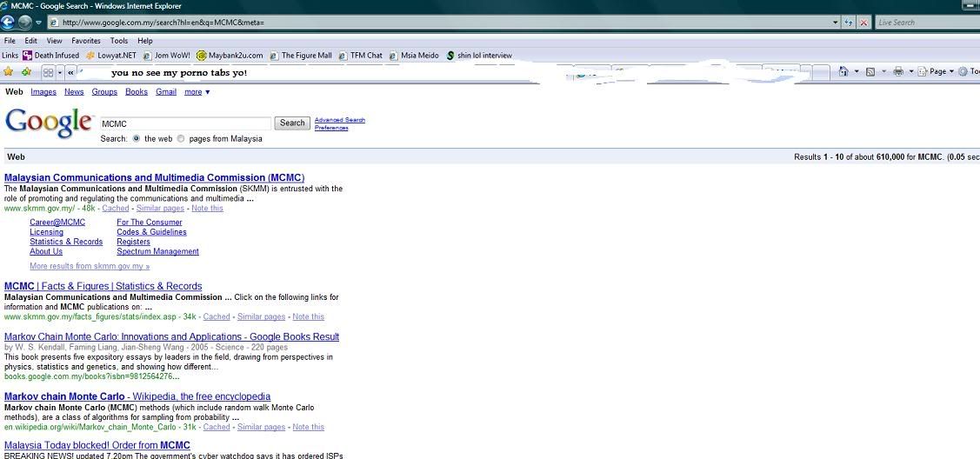Open Favorites Center star icon
Viewport: 980px width, 459px height.
pos(9,72)
